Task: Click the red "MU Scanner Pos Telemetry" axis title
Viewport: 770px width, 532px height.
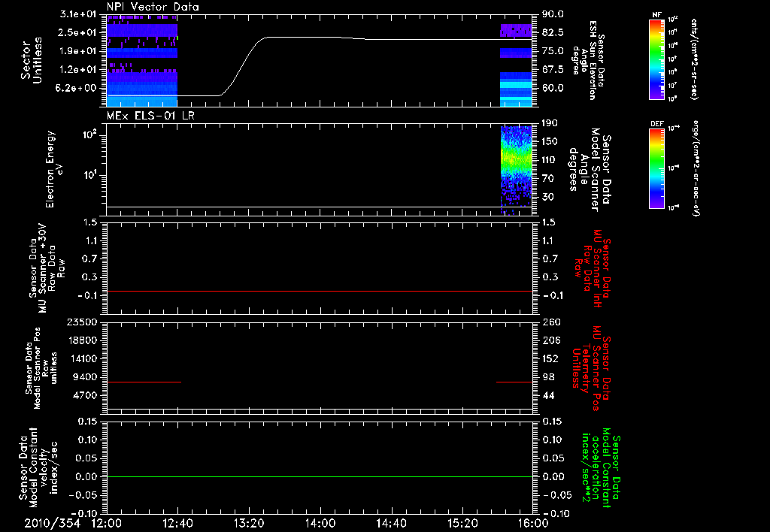Action: [x=592, y=368]
